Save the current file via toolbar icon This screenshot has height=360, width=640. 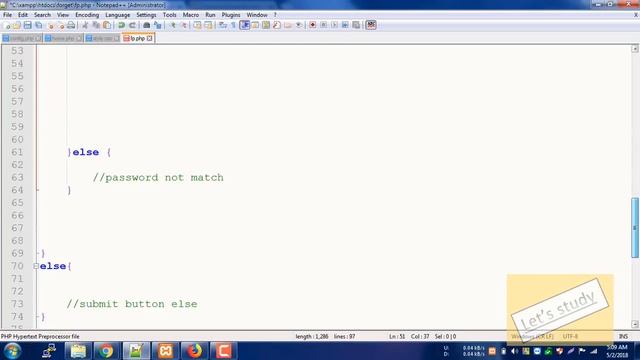pyautogui.click(x=27, y=25)
